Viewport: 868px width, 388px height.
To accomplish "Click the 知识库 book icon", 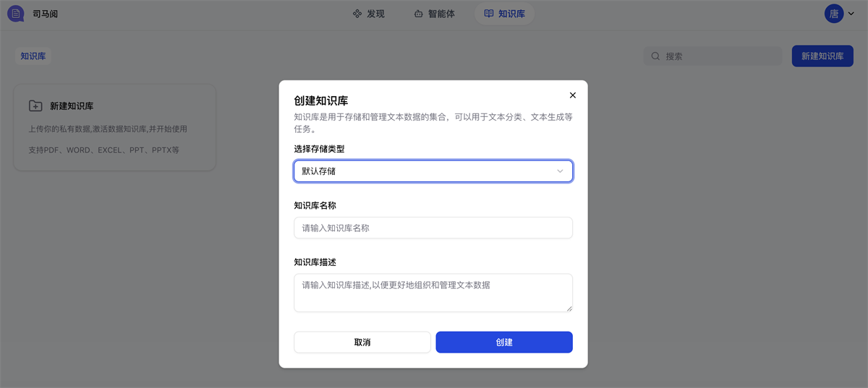I will (489, 14).
